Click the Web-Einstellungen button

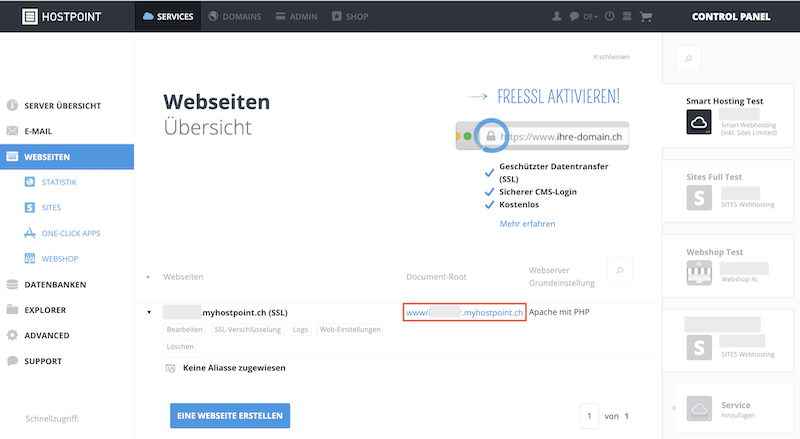tap(350, 329)
